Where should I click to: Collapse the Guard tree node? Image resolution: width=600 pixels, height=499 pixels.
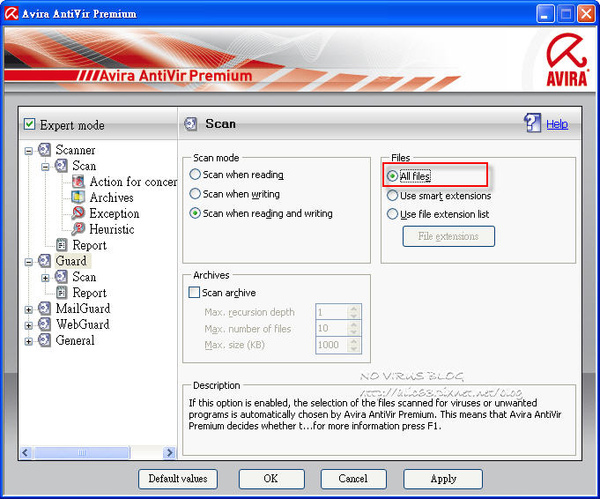[x=29, y=262]
